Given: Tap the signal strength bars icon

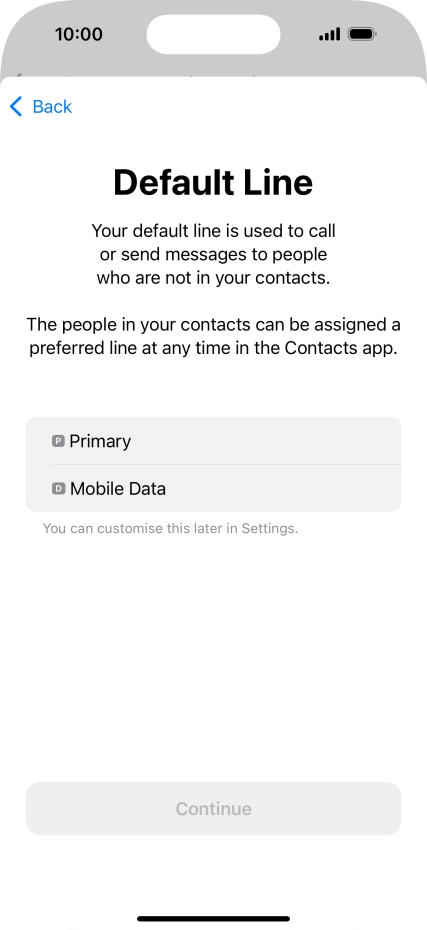Looking at the screenshot, I should point(330,34).
